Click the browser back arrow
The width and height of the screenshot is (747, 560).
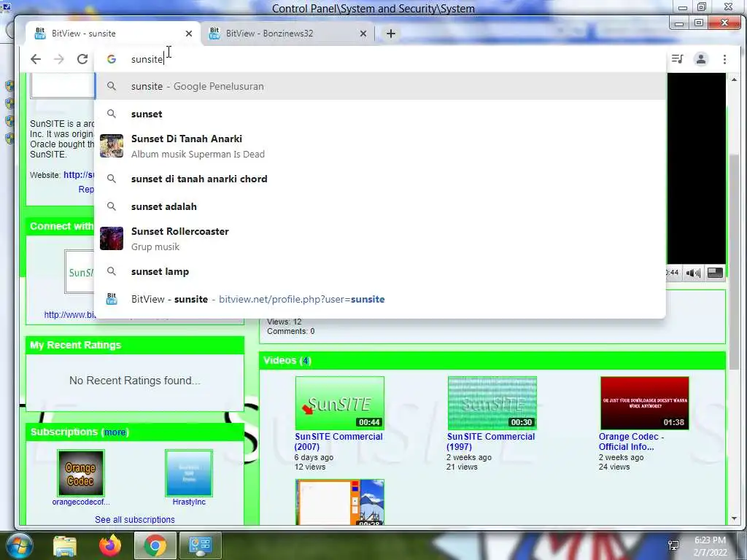[x=36, y=59]
